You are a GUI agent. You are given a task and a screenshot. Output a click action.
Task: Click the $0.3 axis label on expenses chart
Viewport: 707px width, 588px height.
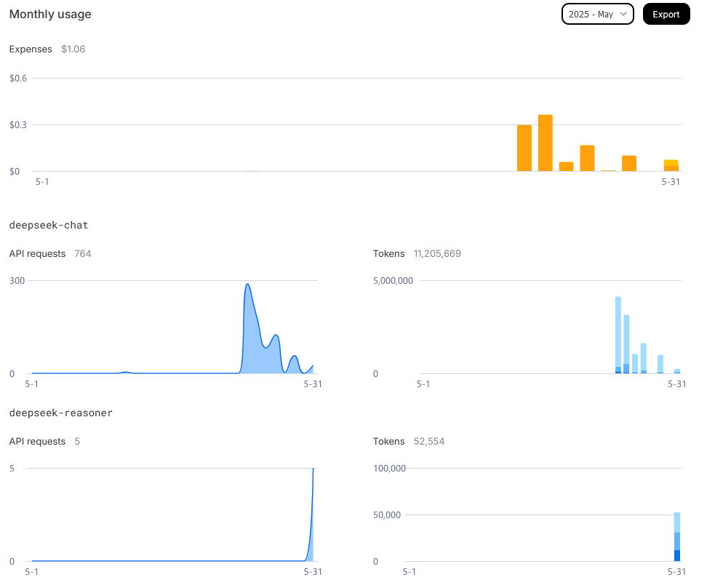pyautogui.click(x=18, y=124)
